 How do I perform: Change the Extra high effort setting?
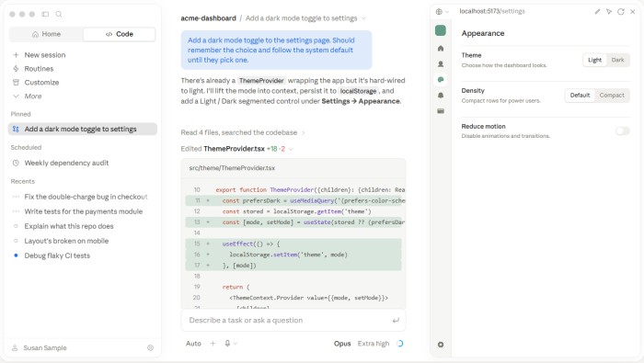pyautogui.click(x=373, y=344)
